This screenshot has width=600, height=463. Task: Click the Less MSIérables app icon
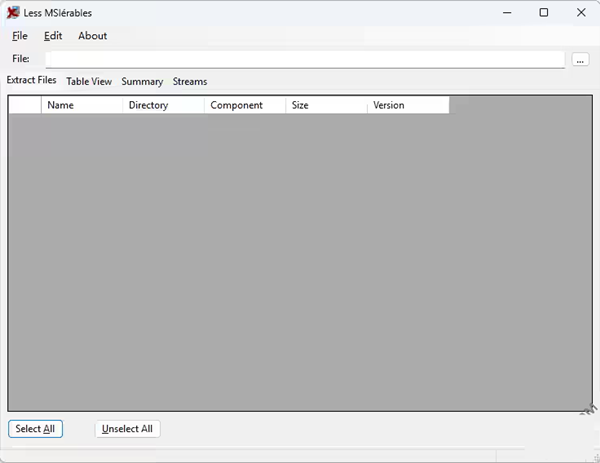[13, 13]
